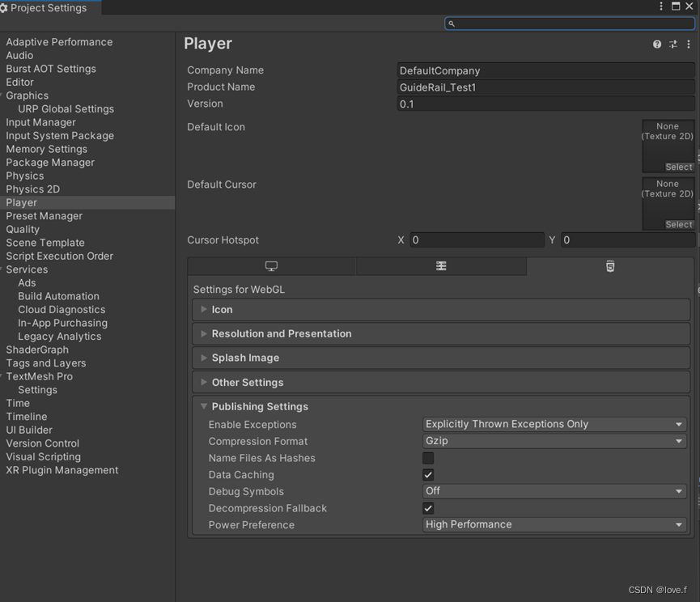Viewport: 700px width, 602px height.
Task: Select the Project Settings window tab
Action: [x=50, y=7]
